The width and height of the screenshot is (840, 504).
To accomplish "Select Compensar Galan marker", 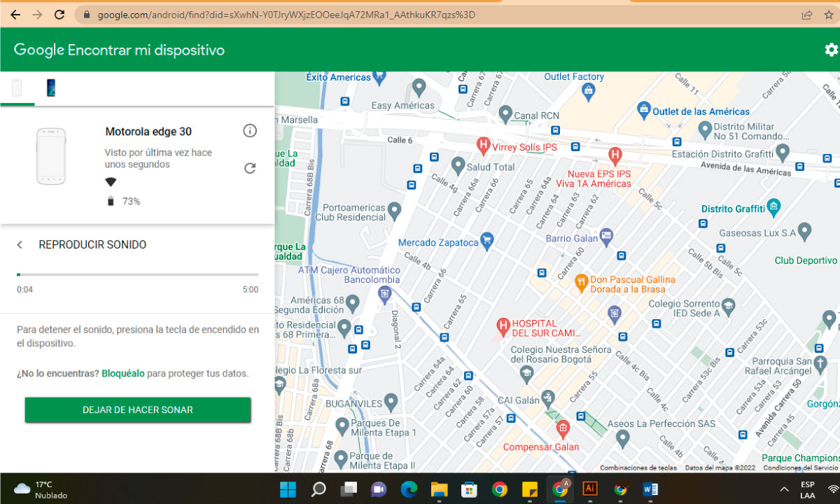I will pyautogui.click(x=562, y=429).
